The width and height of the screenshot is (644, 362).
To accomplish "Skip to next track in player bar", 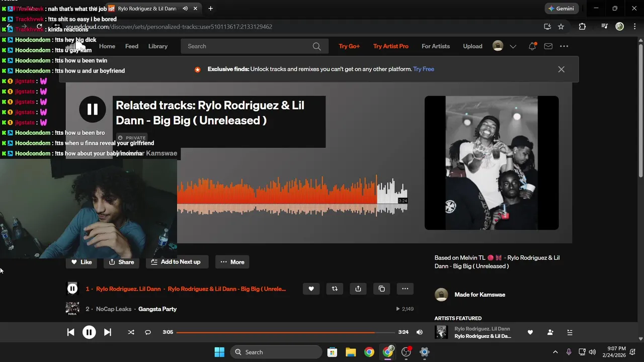I will pos(107,332).
